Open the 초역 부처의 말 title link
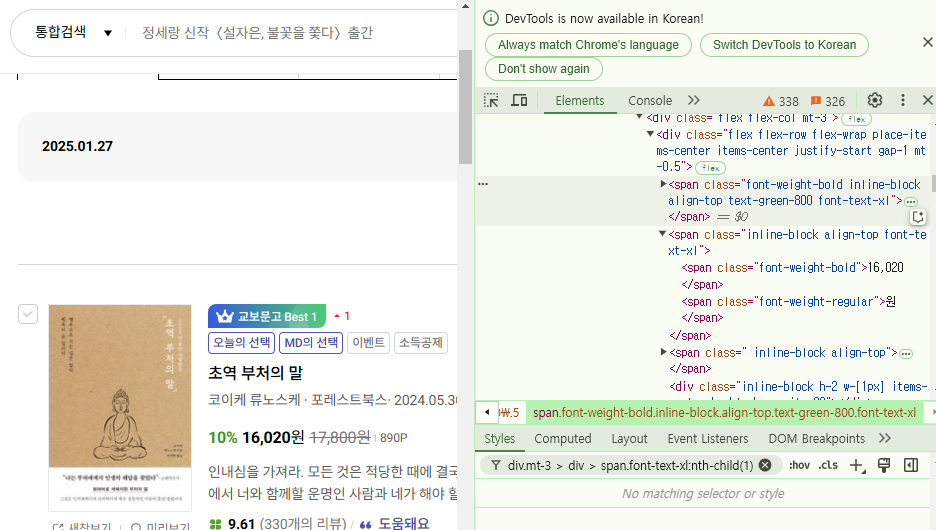The image size is (936, 530). click(x=255, y=373)
